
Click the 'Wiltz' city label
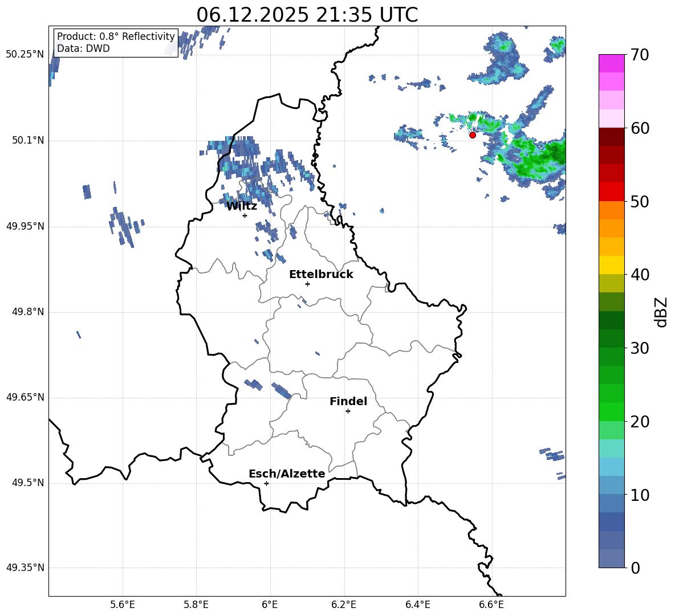tap(242, 206)
